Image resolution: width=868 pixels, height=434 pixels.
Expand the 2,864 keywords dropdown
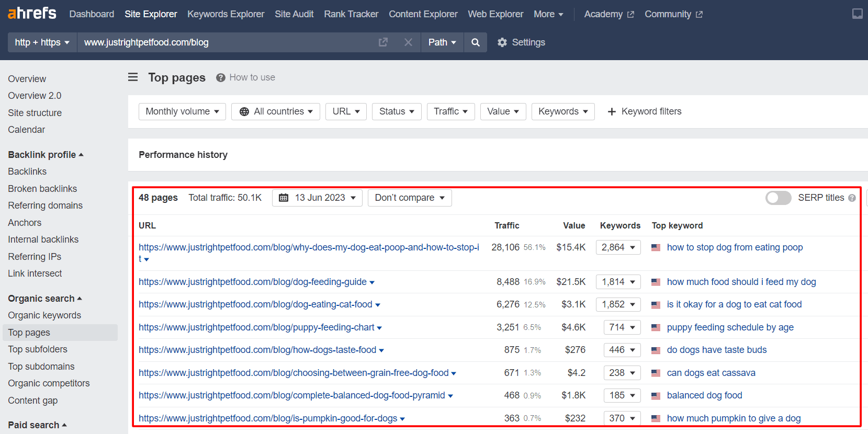[618, 247]
